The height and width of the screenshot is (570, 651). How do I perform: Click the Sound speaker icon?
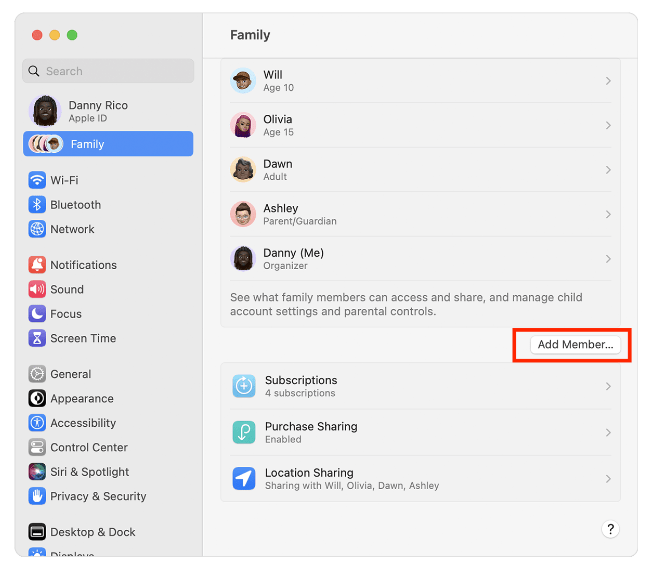[x=37, y=289]
